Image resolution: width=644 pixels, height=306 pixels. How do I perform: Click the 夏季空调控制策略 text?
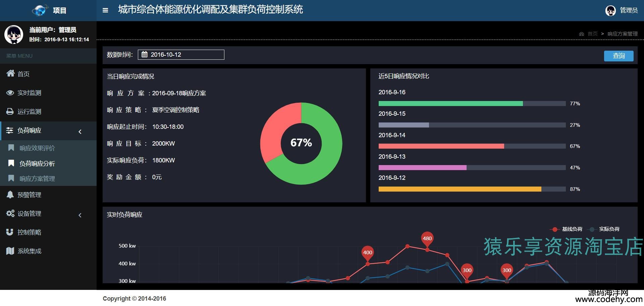coord(176,110)
